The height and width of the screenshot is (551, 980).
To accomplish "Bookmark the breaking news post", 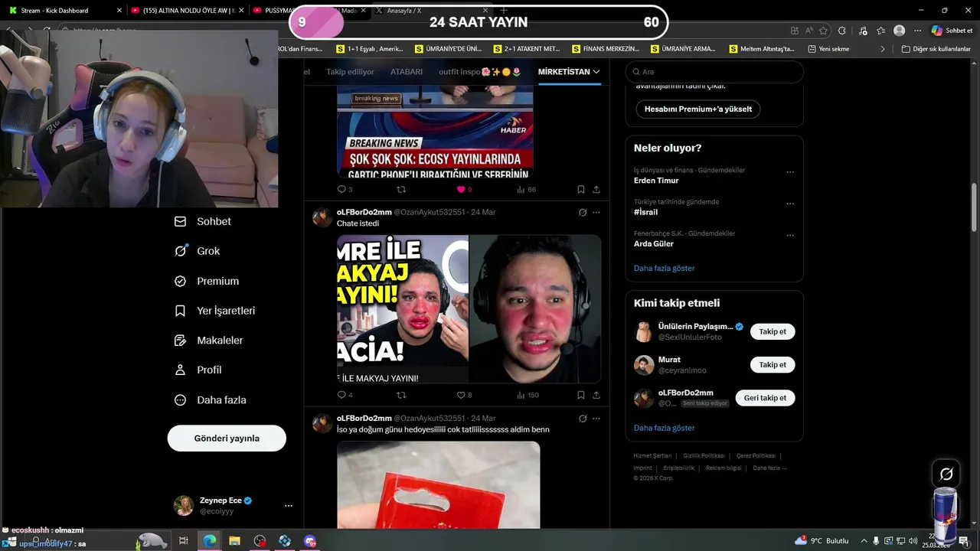I will pyautogui.click(x=581, y=189).
